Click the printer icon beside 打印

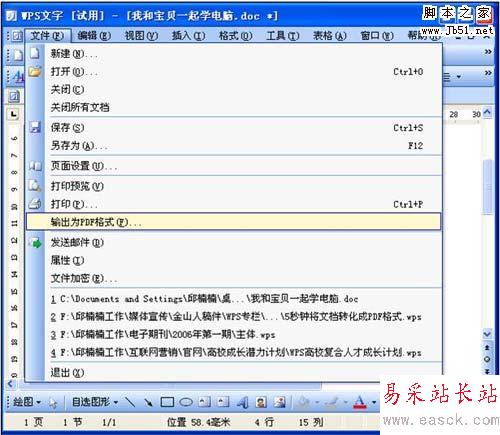[35, 203]
